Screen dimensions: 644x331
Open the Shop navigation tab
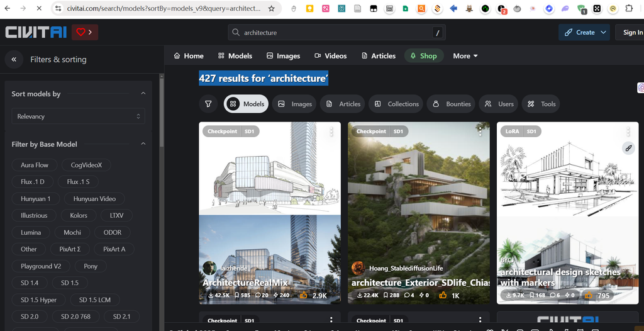point(424,56)
